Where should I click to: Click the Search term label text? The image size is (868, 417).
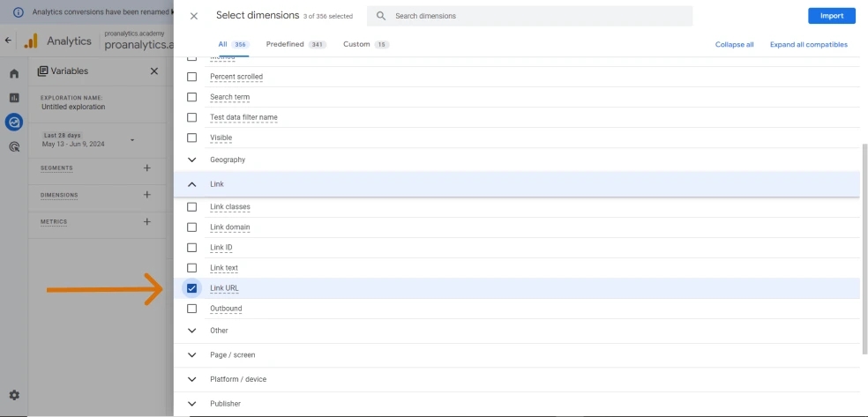(229, 97)
